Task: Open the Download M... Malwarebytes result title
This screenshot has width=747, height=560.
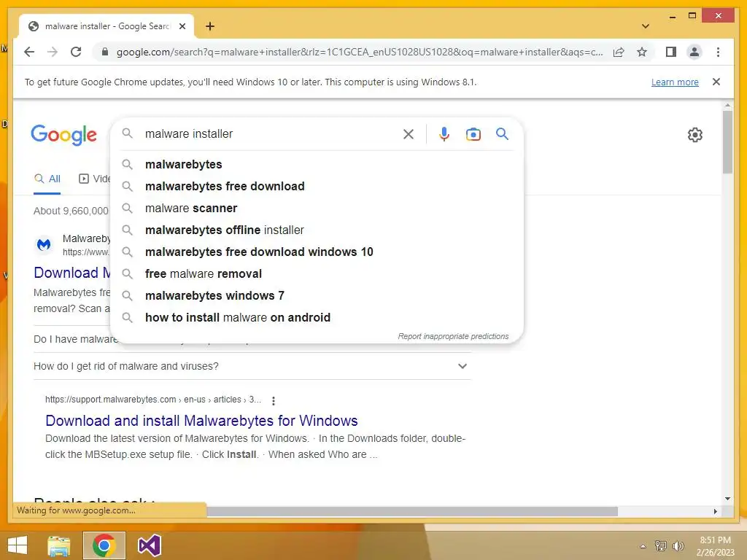Action: [72, 273]
